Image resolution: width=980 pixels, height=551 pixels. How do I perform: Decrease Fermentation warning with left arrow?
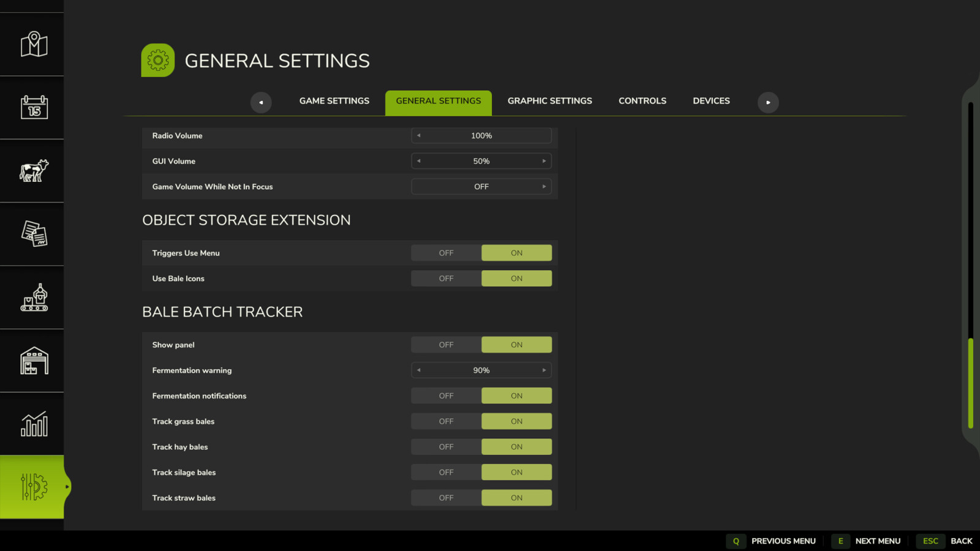pos(419,370)
